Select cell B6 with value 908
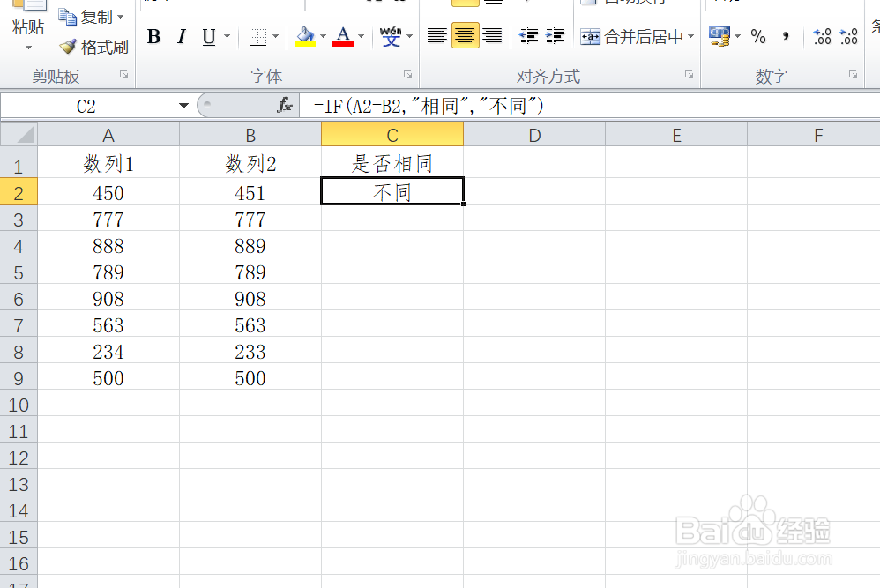Image resolution: width=880 pixels, height=588 pixels. pos(250,299)
